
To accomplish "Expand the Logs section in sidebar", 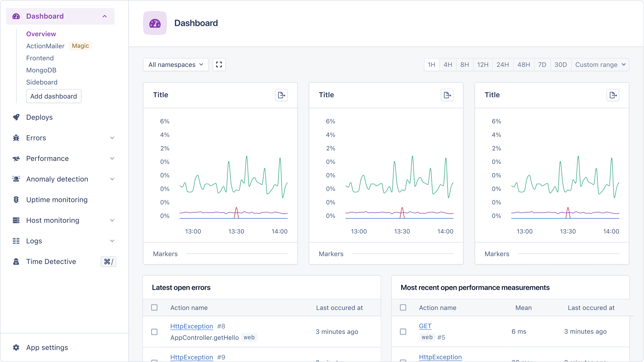I will [x=112, y=241].
